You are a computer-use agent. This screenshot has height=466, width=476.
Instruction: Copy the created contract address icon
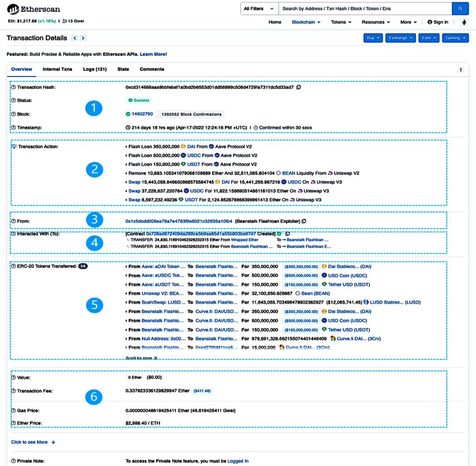(287, 234)
